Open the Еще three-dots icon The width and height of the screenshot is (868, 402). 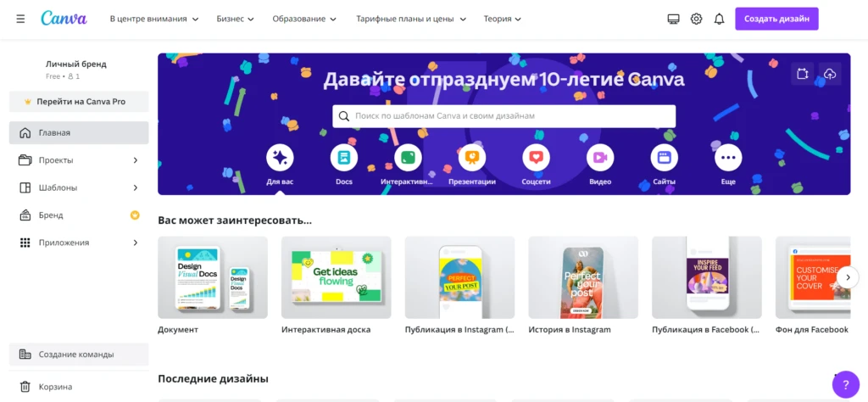click(728, 158)
